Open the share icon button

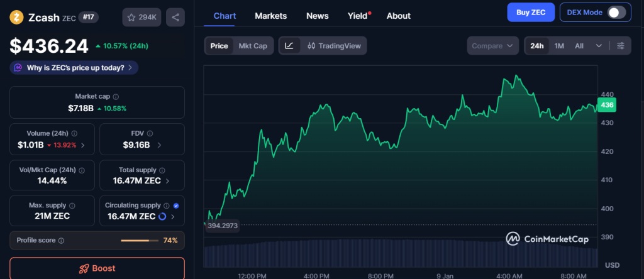(x=175, y=17)
